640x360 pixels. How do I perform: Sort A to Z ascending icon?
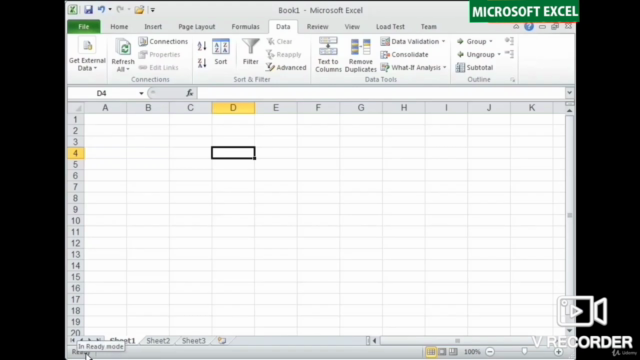click(x=202, y=46)
